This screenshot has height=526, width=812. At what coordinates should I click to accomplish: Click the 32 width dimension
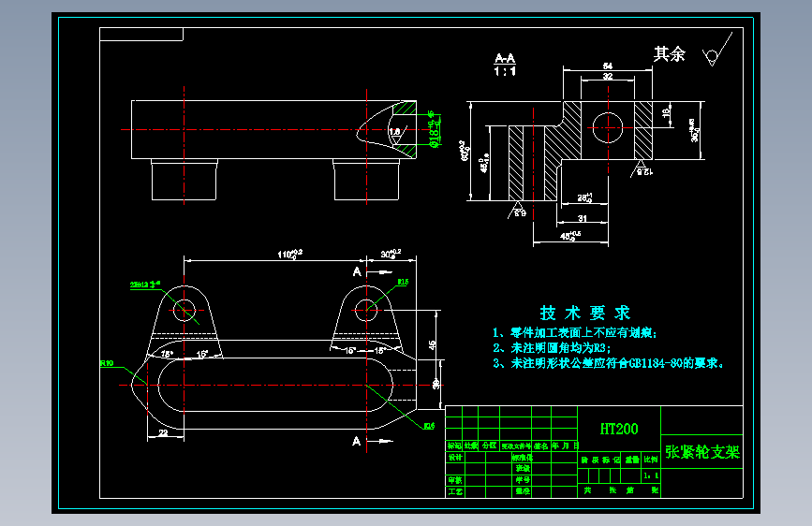(x=608, y=76)
